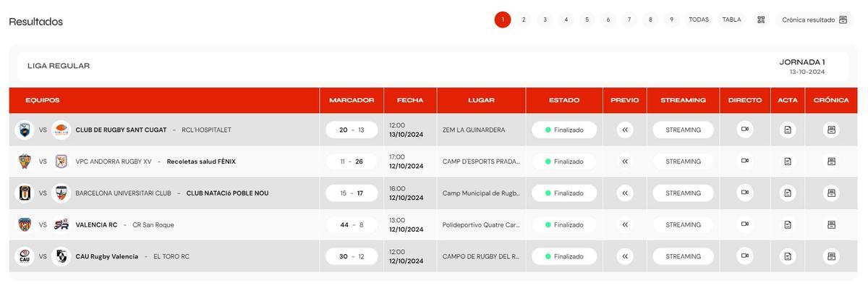Open crónica for VPC Andorra match
The width and height of the screenshot is (868, 299).
pyautogui.click(x=831, y=161)
